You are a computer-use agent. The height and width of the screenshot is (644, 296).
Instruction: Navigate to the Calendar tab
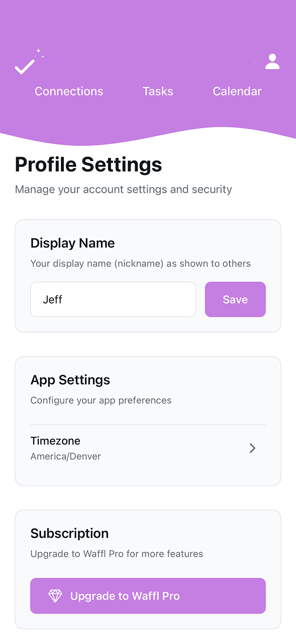coord(237,91)
